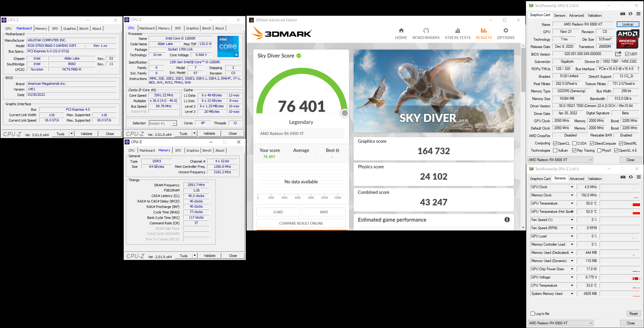
Task: Click COMPARE RESULT ONLINE button
Action: tap(301, 223)
